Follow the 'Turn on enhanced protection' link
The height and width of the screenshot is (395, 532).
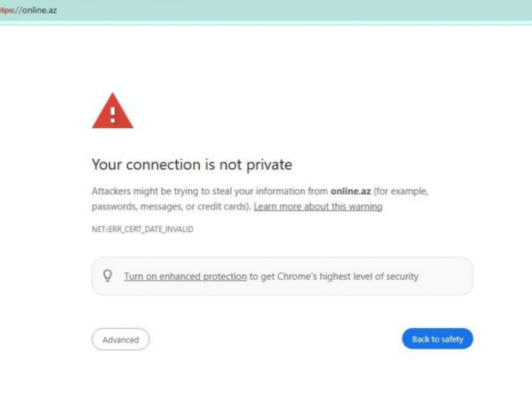click(x=184, y=276)
